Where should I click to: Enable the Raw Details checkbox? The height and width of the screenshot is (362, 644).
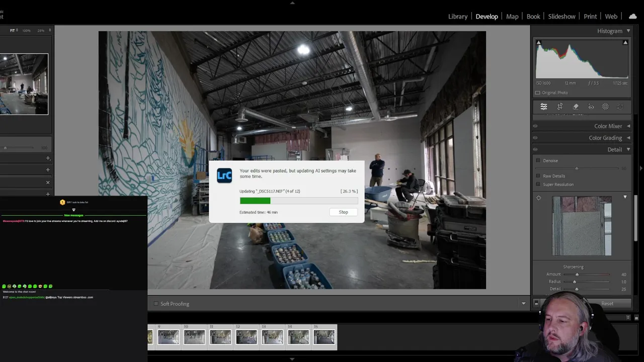[x=538, y=176]
